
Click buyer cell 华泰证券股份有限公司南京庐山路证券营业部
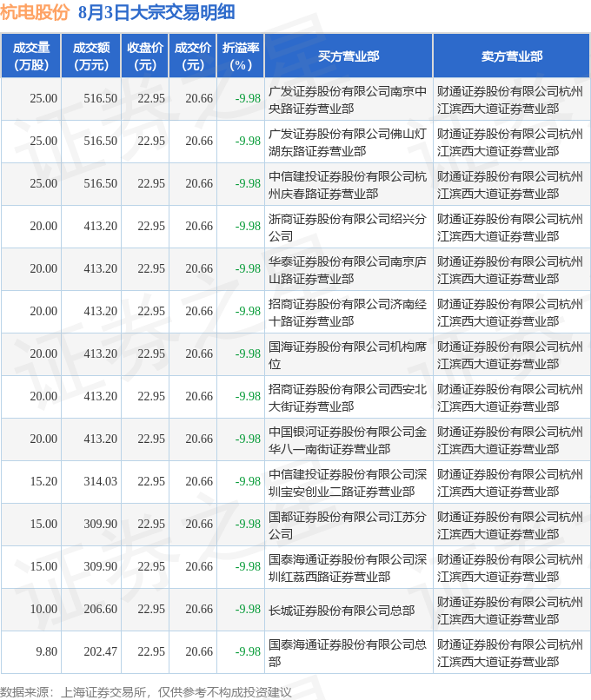click(x=349, y=269)
